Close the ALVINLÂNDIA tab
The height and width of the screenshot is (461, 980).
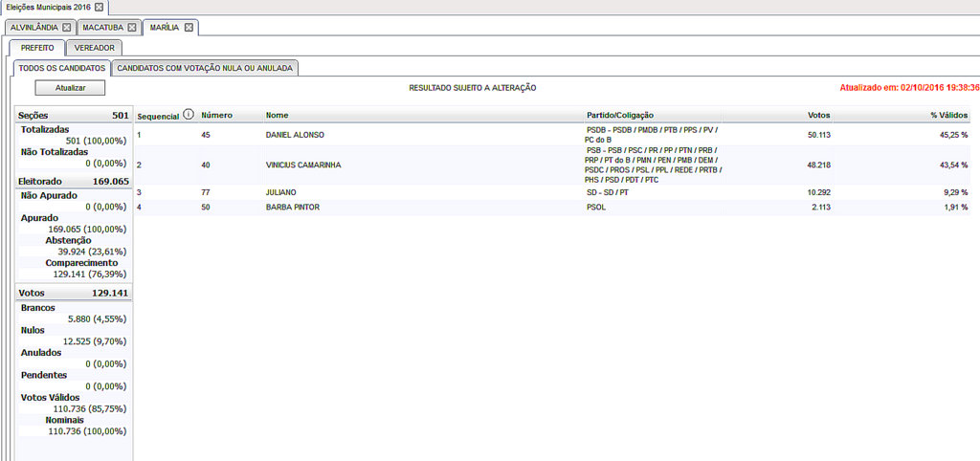click(x=66, y=27)
